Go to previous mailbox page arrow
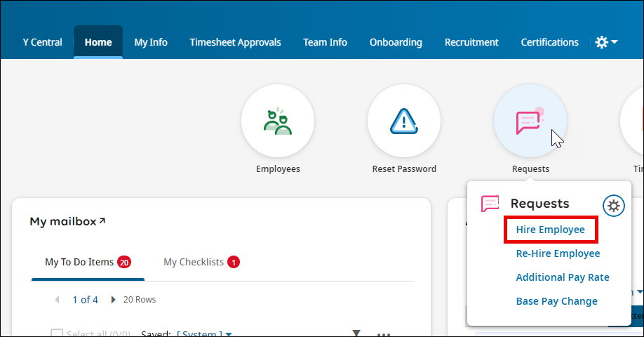 pos(57,300)
